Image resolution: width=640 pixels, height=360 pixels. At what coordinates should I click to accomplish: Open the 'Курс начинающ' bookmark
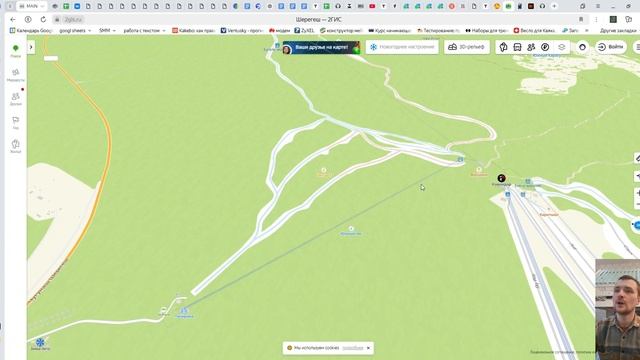click(x=390, y=31)
